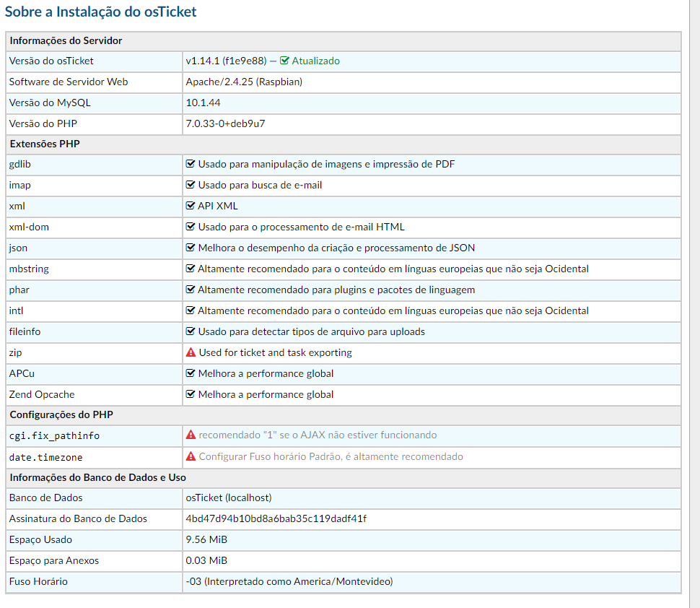Click the check icon in mbstring row
The image size is (700, 608).
(x=191, y=269)
